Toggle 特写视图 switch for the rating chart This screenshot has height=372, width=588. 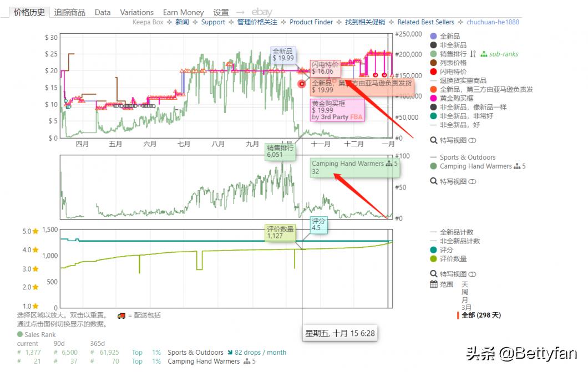coord(472,274)
